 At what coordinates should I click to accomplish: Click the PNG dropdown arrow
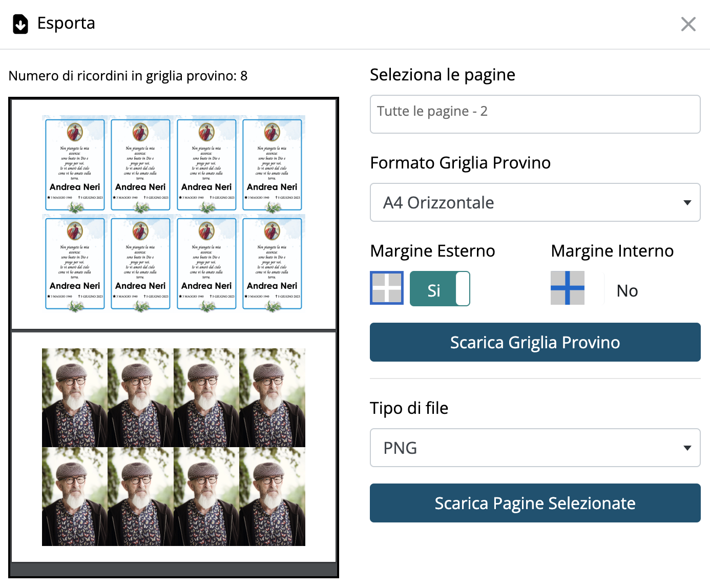[687, 448]
